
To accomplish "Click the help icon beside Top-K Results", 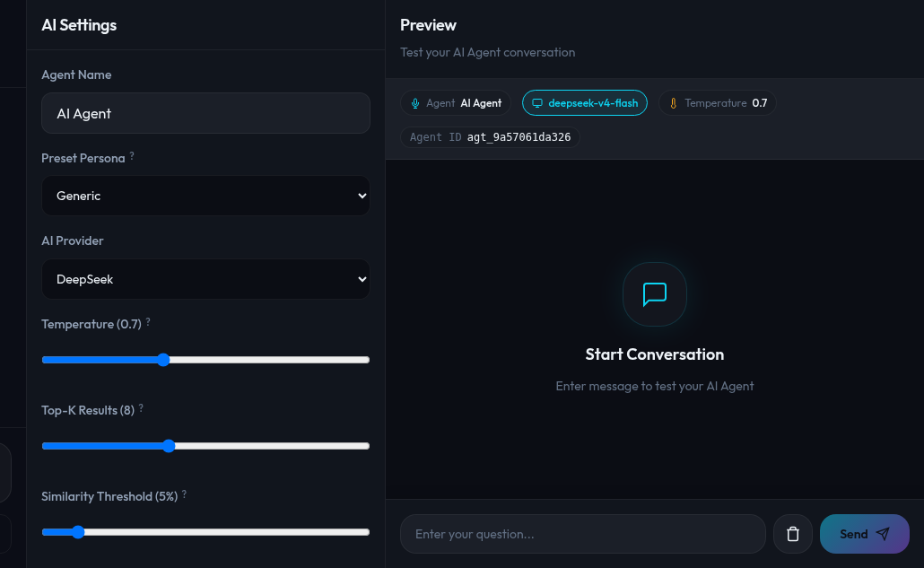I will click(x=141, y=407).
